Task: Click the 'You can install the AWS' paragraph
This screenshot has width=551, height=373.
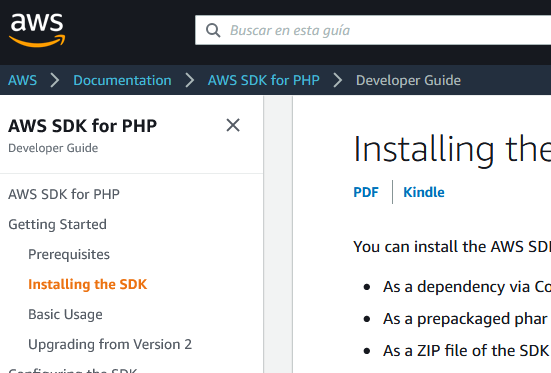Action: tap(452, 246)
